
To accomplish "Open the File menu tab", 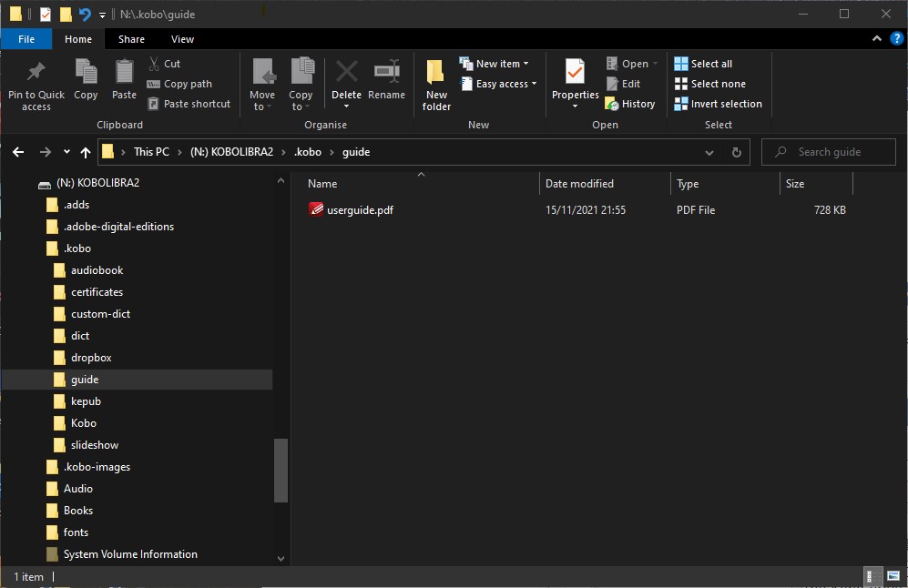I will (x=26, y=39).
